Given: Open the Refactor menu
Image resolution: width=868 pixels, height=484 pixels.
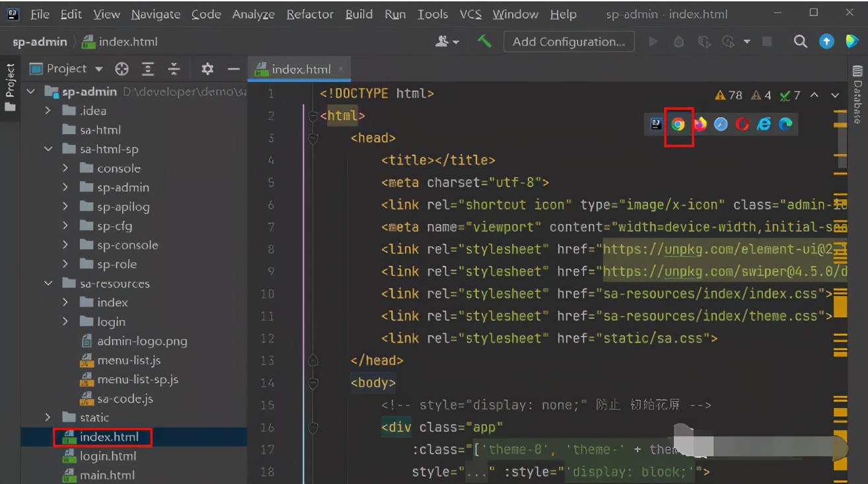Looking at the screenshot, I should coord(310,14).
